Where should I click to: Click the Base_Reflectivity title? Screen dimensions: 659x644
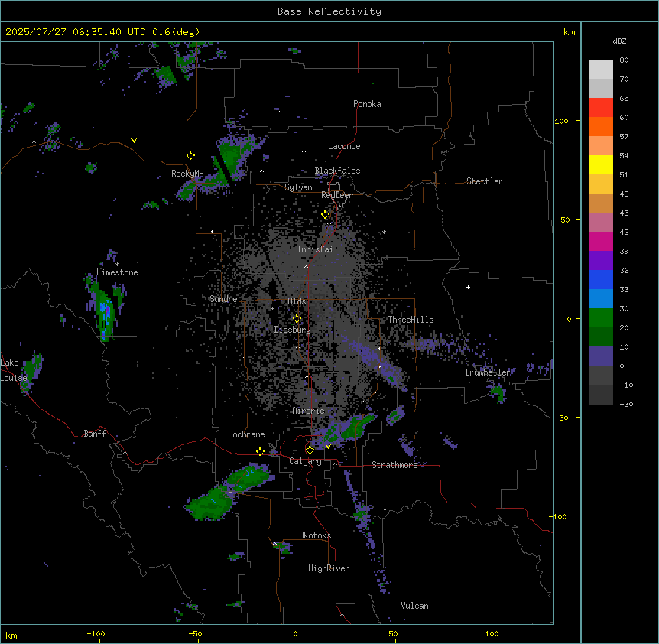pyautogui.click(x=329, y=11)
